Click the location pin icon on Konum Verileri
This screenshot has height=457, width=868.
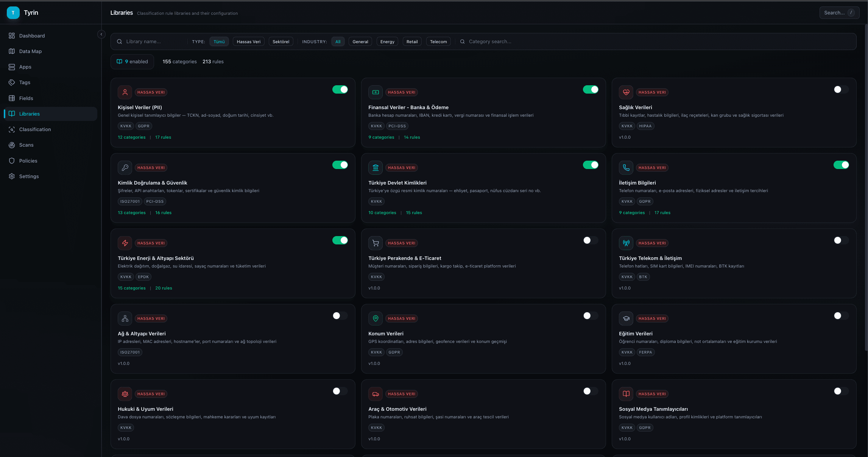click(376, 318)
